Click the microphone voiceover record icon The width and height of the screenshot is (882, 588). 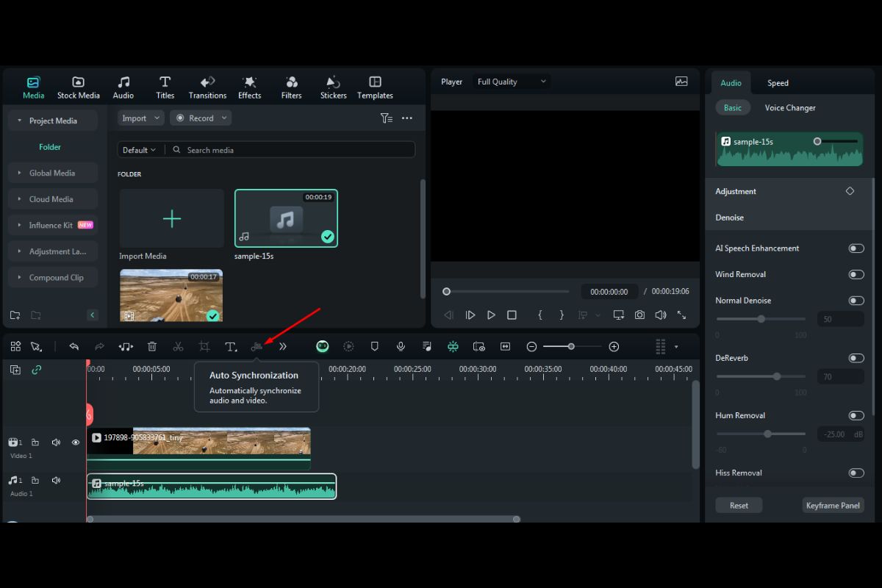pos(401,347)
